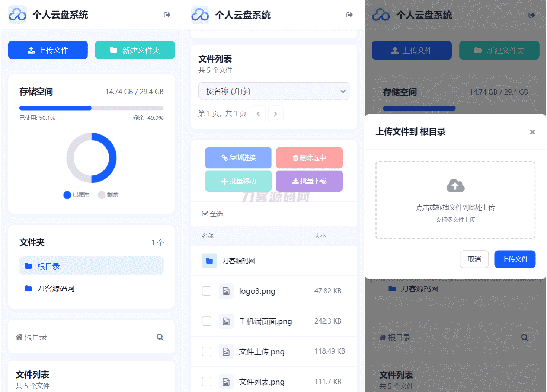Toggle the 全选 select-all checkbox
This screenshot has height=392, width=547.
(205, 213)
